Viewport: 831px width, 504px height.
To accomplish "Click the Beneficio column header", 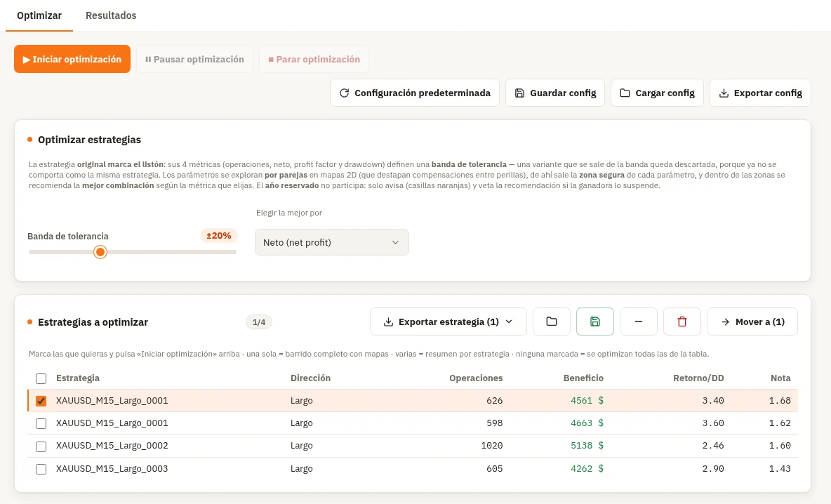I will coord(583,378).
